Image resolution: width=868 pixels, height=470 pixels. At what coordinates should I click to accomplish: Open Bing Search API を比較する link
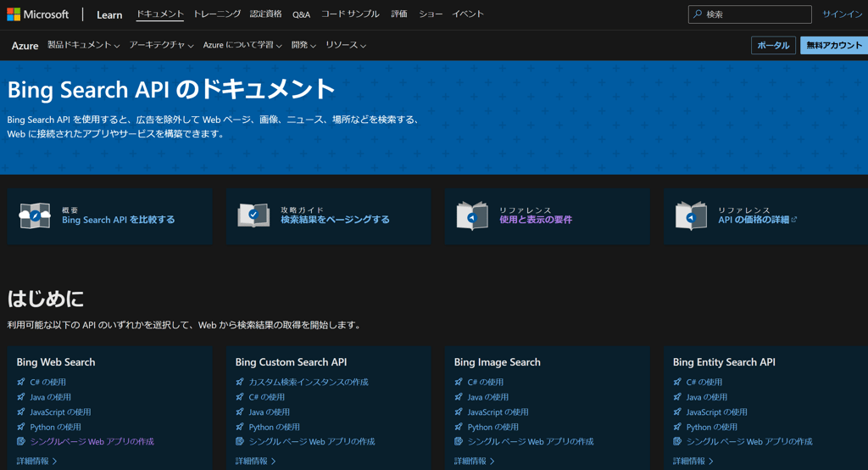coord(119,220)
